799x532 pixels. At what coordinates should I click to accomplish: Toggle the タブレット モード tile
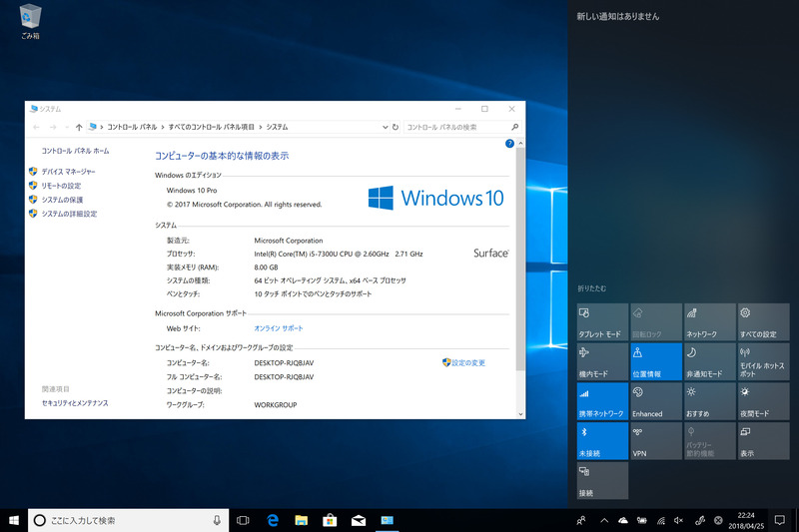[602, 321]
